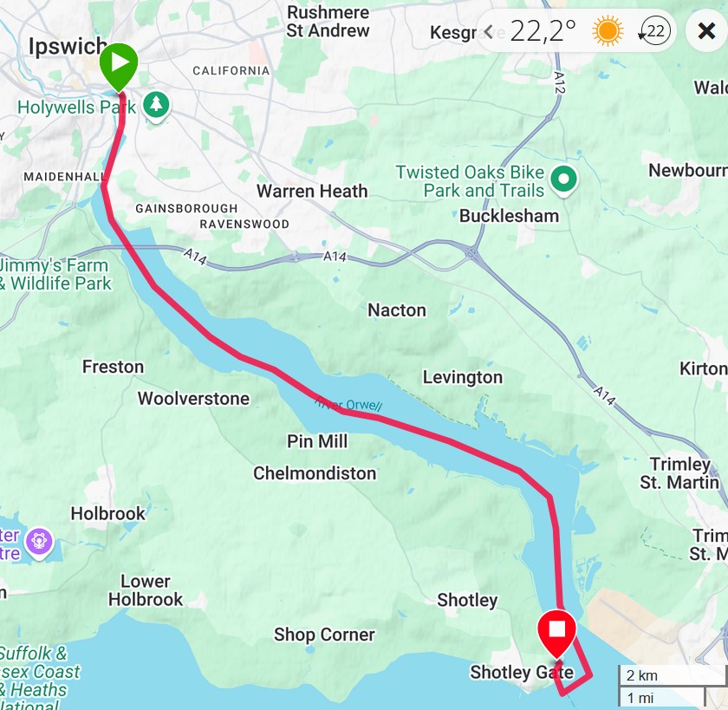Close the map overlay with X

tap(706, 31)
